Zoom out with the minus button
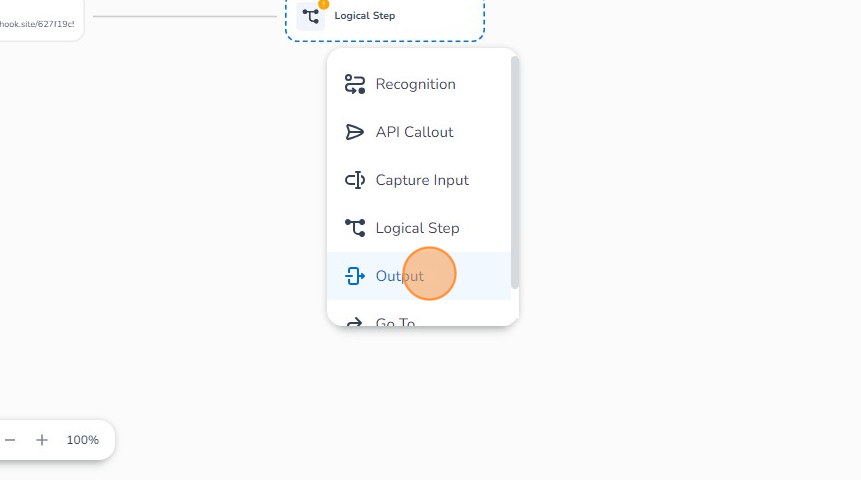The image size is (861, 480). pos(10,440)
